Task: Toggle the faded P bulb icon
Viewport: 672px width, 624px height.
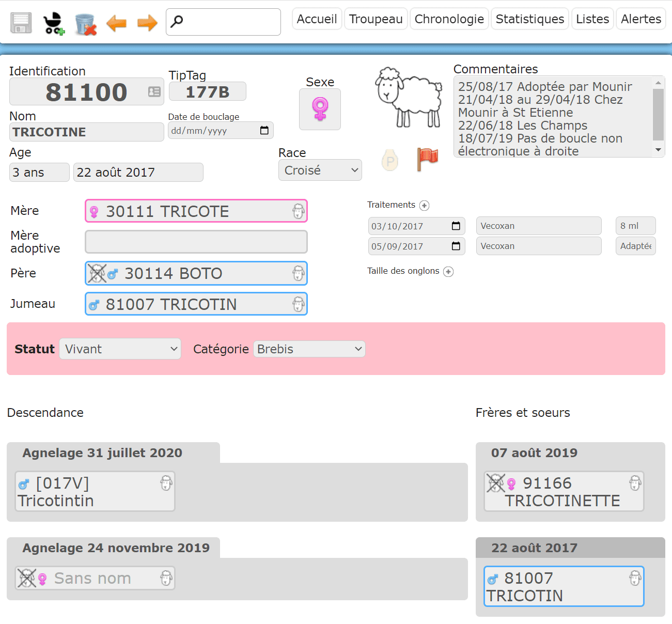Action: click(390, 160)
